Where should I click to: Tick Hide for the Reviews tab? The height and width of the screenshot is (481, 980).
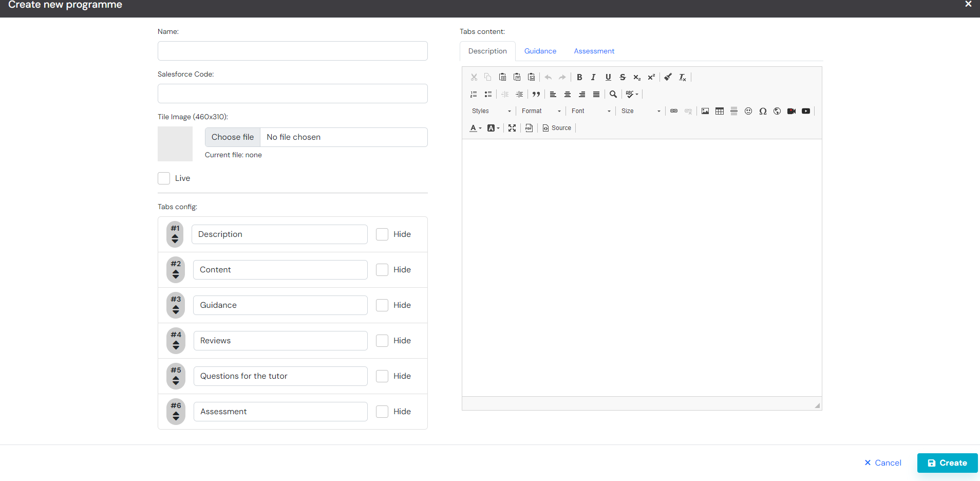click(382, 341)
